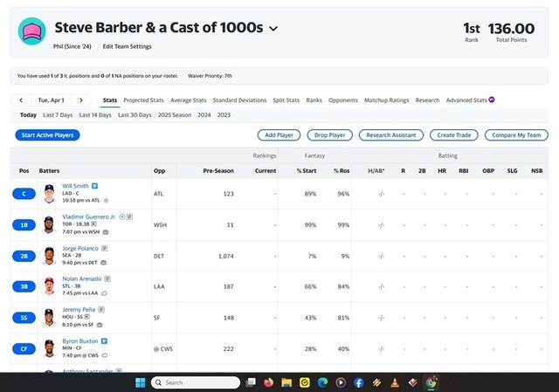Open Jeremy Peña's player note icon
Viewport: 559px width, 392px height.
click(x=101, y=309)
